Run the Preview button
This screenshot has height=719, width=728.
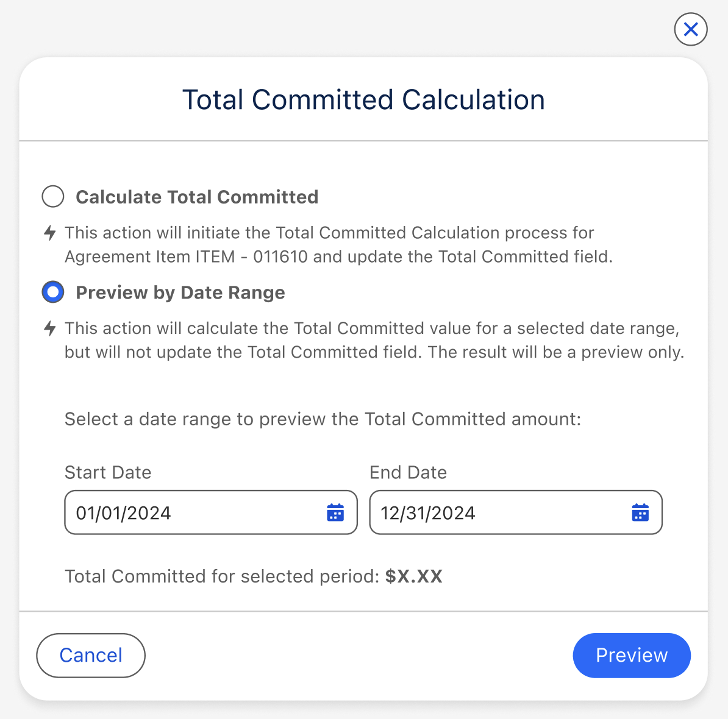pos(631,656)
